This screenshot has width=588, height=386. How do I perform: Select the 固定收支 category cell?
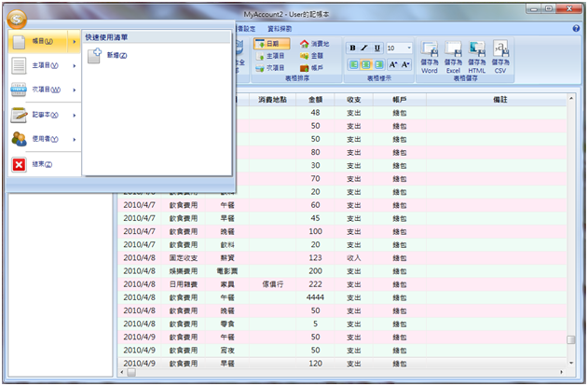(x=184, y=258)
